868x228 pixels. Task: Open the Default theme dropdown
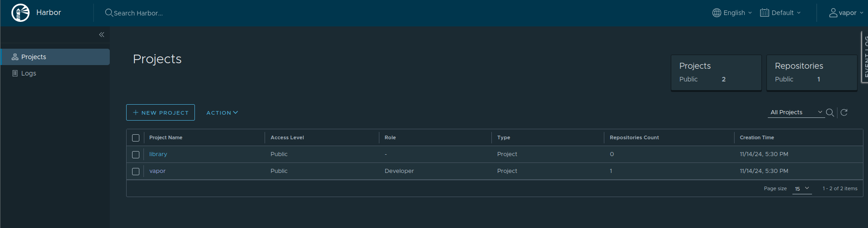click(x=780, y=13)
